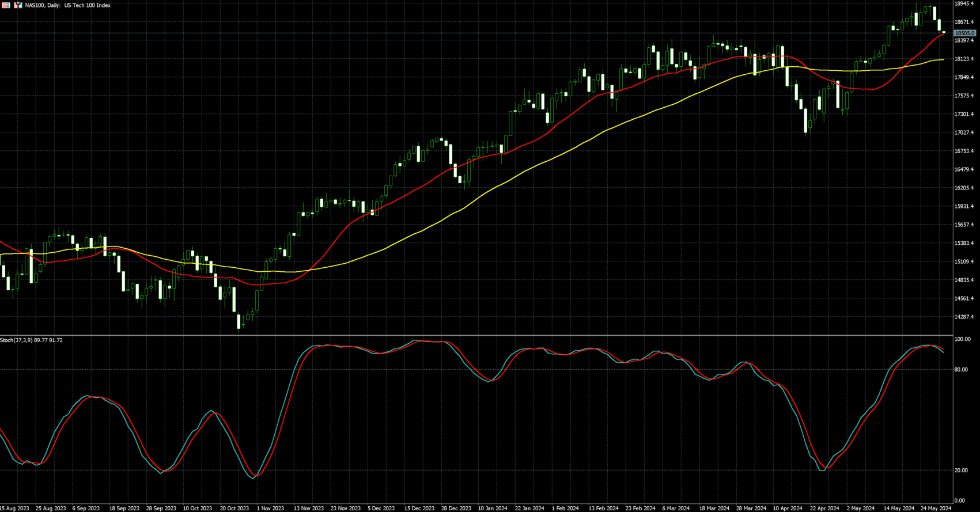Click the 14 May 2024 date label

pyautogui.click(x=899, y=509)
